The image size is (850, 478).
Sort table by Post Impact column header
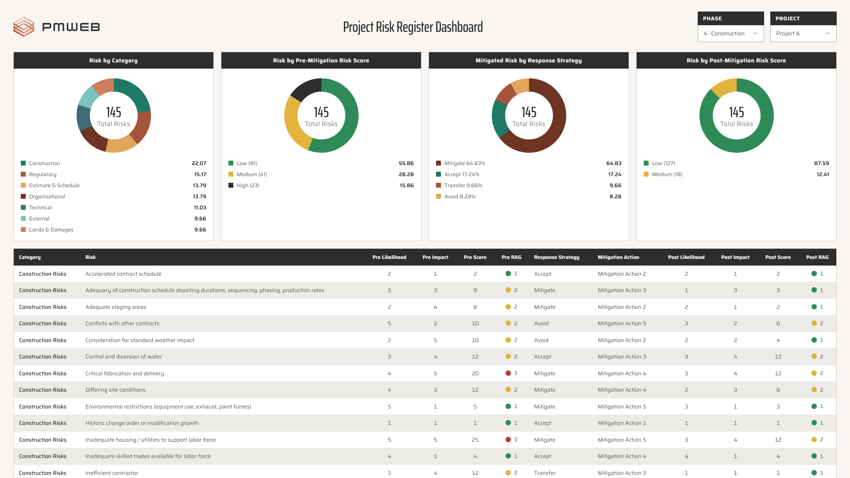pos(735,257)
